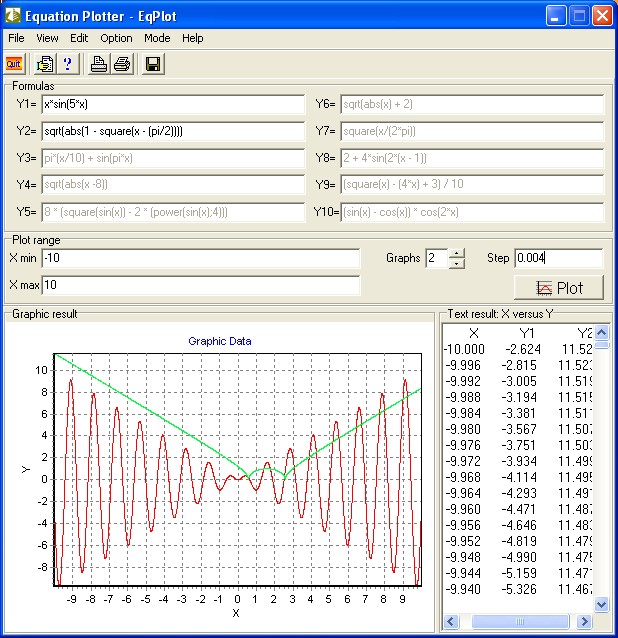Click the X max input field
Viewport: 618px width, 638px height.
pyautogui.click(x=200, y=286)
